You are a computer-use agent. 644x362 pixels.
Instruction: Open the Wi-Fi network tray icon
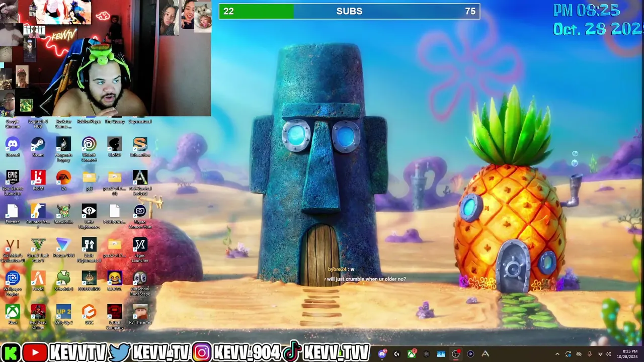(x=600, y=354)
